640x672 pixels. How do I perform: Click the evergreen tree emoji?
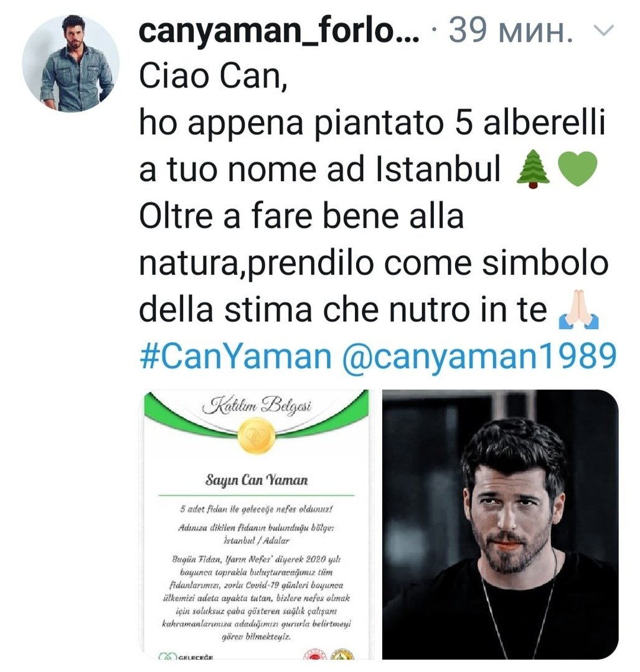click(x=533, y=169)
